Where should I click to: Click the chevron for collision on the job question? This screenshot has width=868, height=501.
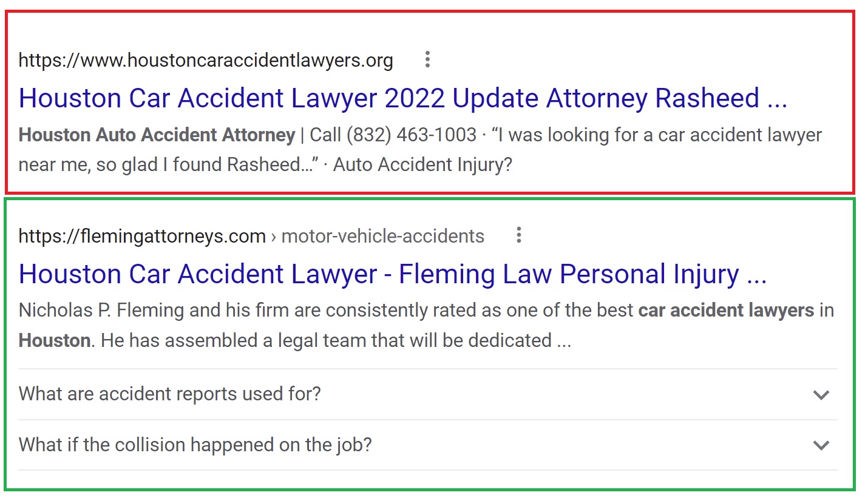pos(821,446)
